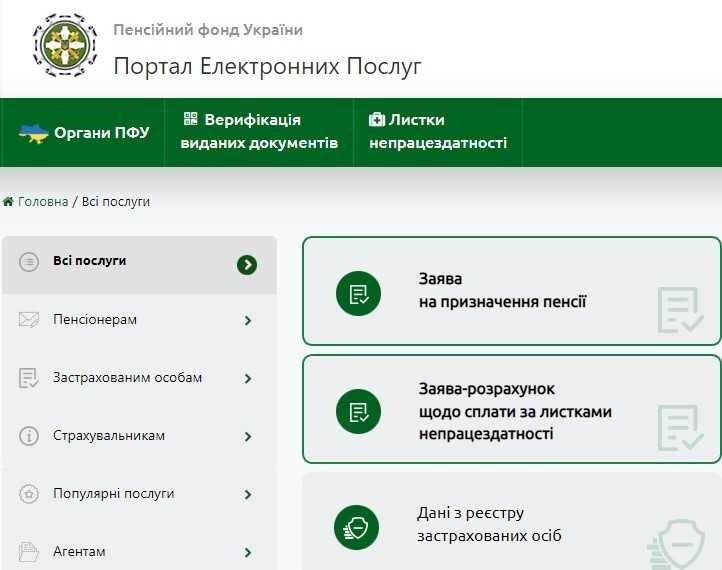Click the Всі послуги breadcrumb text

pos(116,202)
